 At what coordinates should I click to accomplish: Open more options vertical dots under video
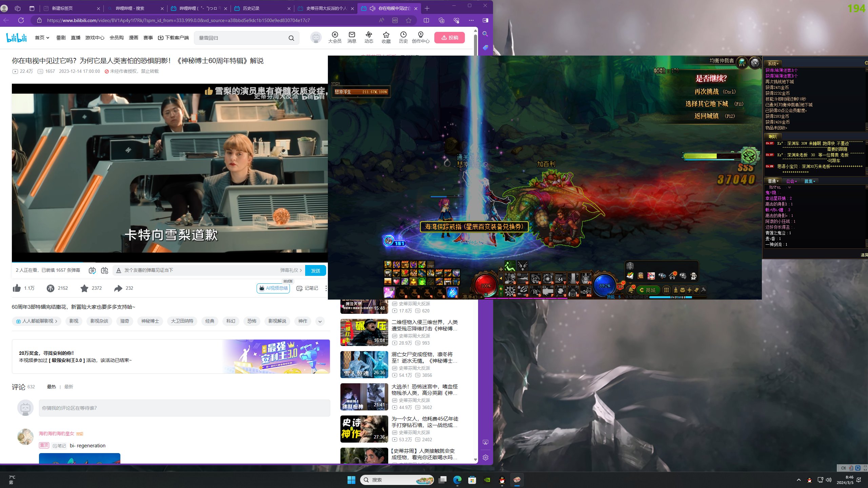[x=326, y=288]
